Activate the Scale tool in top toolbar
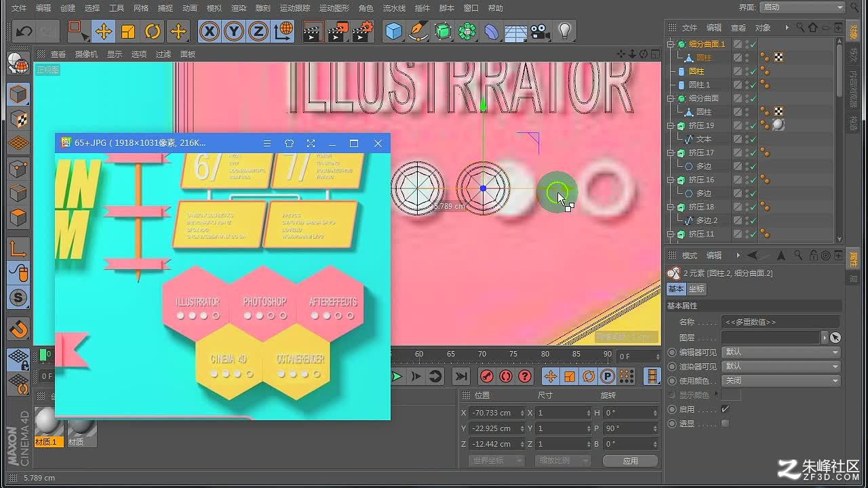 [128, 31]
